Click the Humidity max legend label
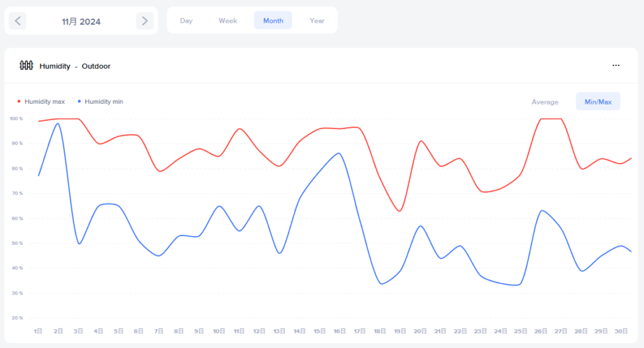This screenshot has height=348, width=644. click(x=45, y=101)
